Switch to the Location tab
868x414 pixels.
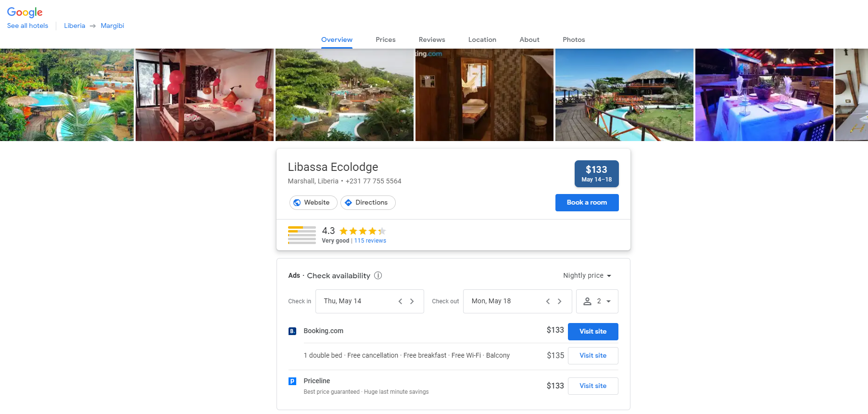[482, 39]
